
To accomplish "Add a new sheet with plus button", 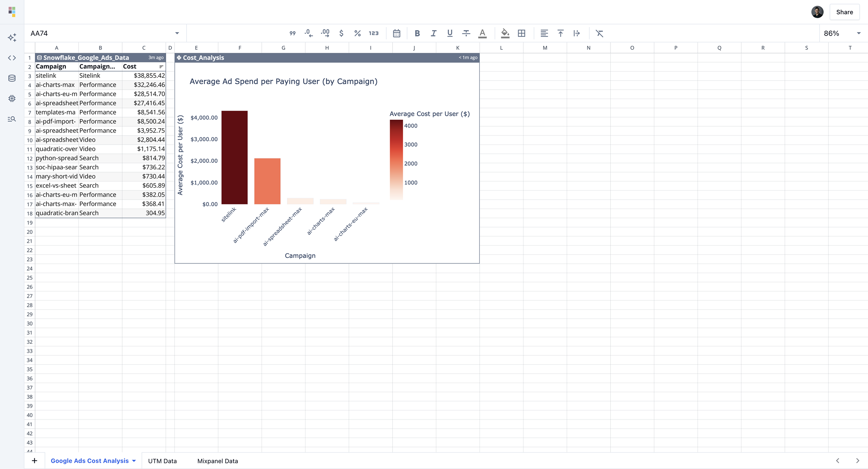I will [x=35, y=461].
